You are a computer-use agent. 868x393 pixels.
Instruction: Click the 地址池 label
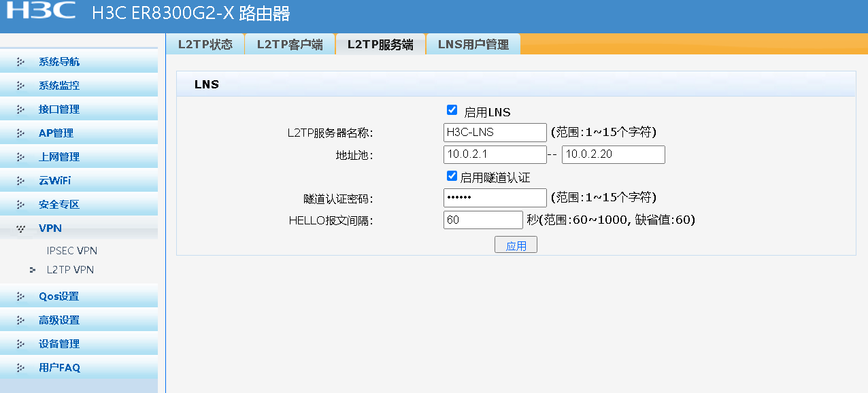(x=354, y=155)
